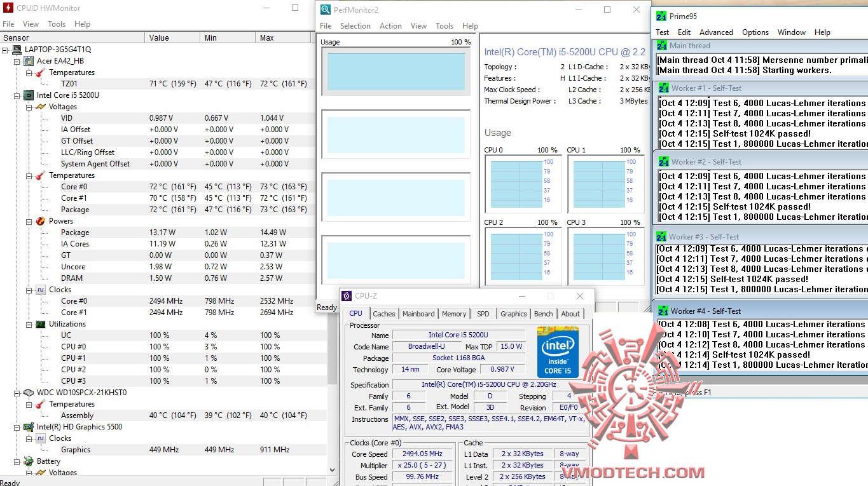Open the Window menu in Prime95
Screen dimensions: 868x486
pyautogui.click(x=792, y=32)
